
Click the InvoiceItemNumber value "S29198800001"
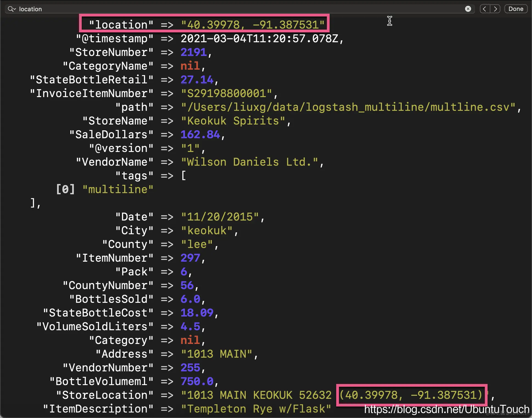coord(227,94)
